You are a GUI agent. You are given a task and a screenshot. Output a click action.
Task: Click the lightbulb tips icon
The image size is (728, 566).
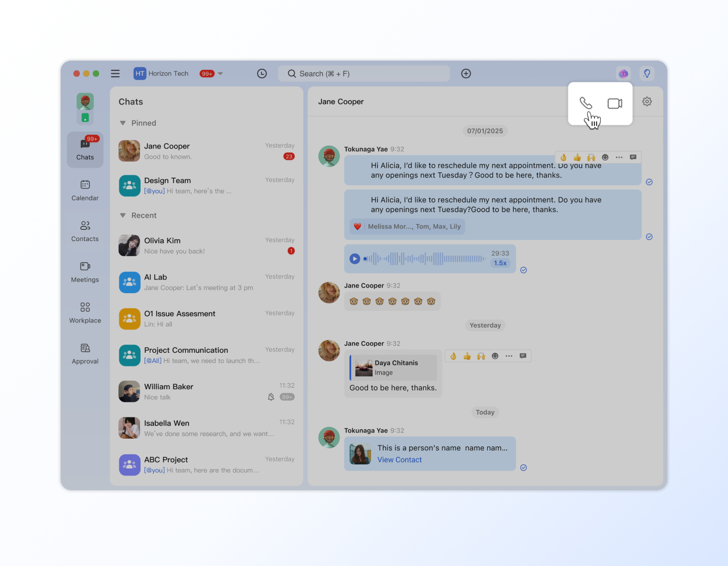click(x=647, y=74)
